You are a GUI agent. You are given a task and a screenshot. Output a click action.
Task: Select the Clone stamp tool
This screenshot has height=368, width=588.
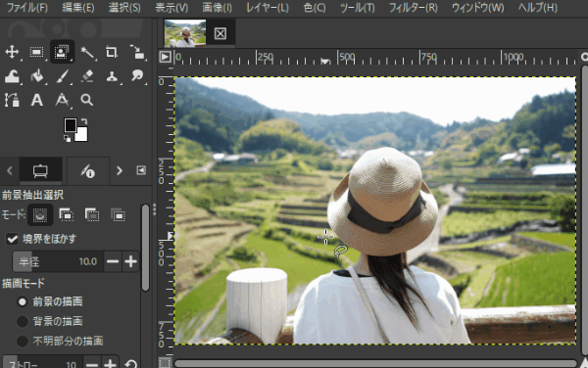point(112,76)
